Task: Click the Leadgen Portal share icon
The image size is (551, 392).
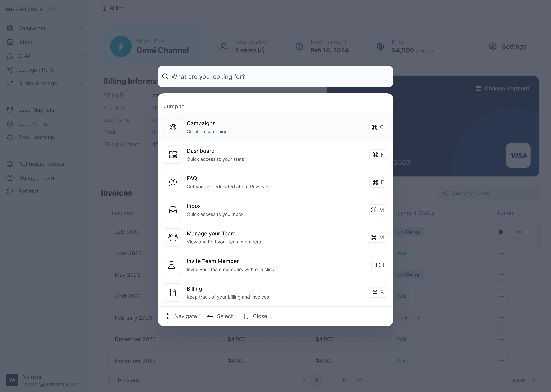Action: [10, 70]
